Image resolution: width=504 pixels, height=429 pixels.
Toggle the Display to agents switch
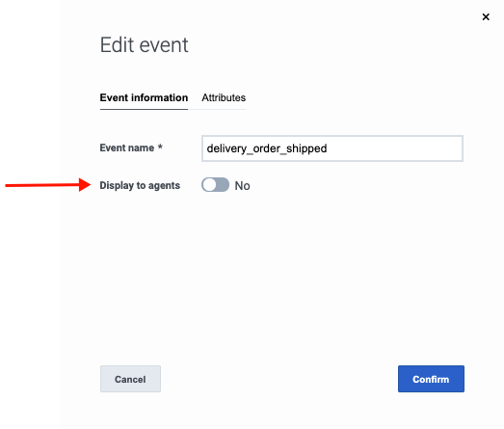[215, 185]
